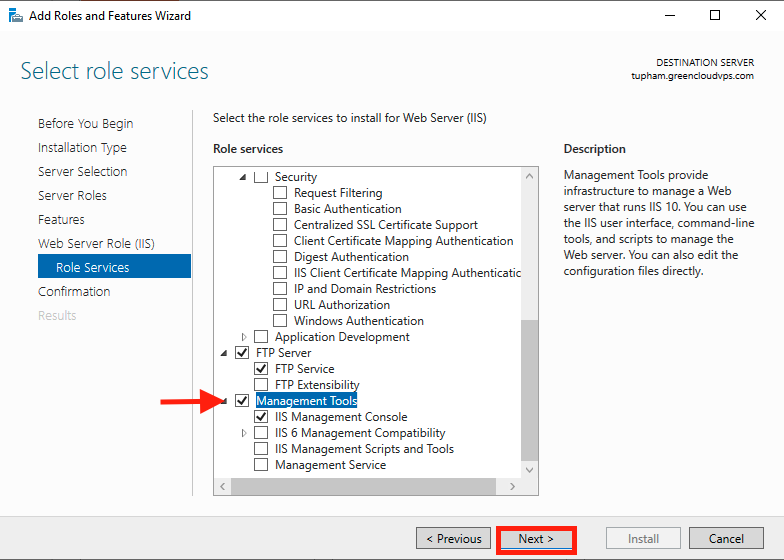
Task: Click the Previous button
Action: point(454,538)
